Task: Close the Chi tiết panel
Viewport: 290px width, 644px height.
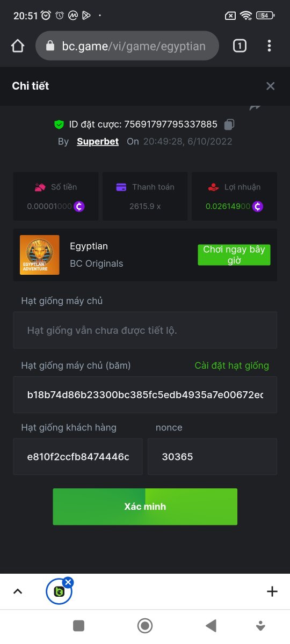Action: [x=271, y=86]
